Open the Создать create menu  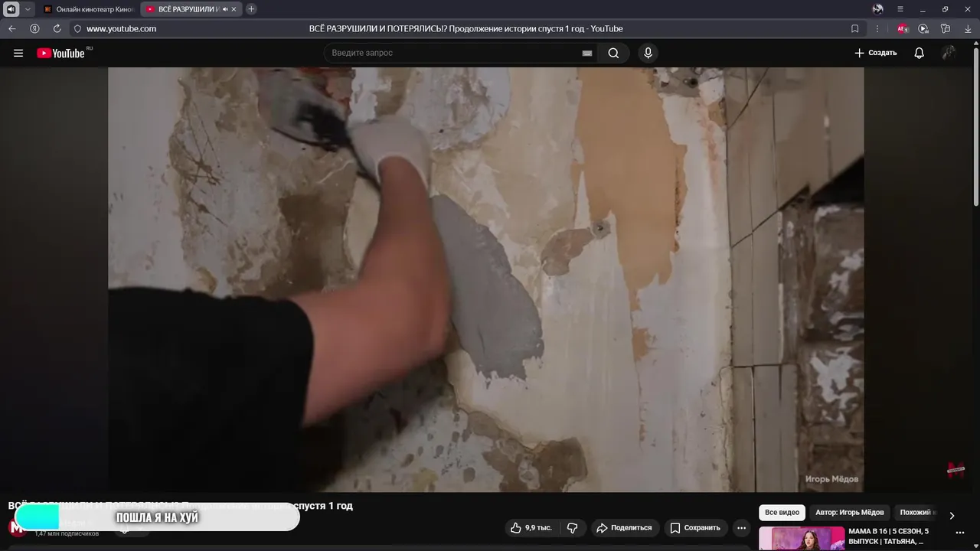(x=875, y=53)
